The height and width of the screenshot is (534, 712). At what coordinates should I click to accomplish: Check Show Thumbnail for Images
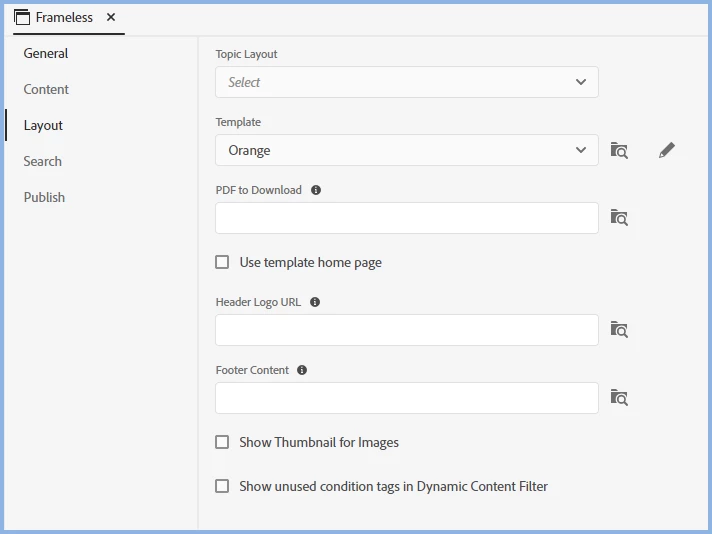point(222,442)
